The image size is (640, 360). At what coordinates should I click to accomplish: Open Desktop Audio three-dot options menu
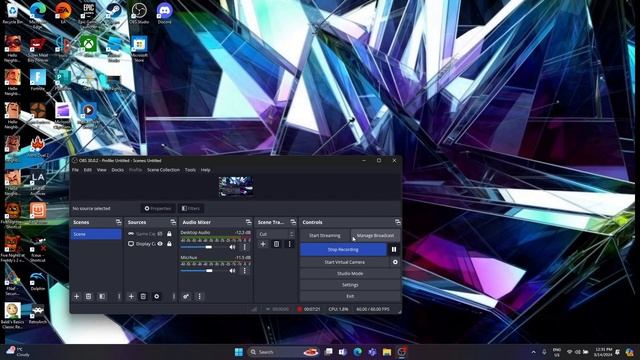tap(244, 247)
